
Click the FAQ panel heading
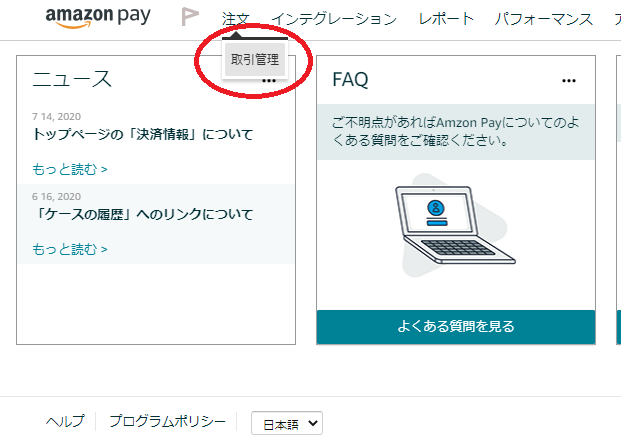350,80
